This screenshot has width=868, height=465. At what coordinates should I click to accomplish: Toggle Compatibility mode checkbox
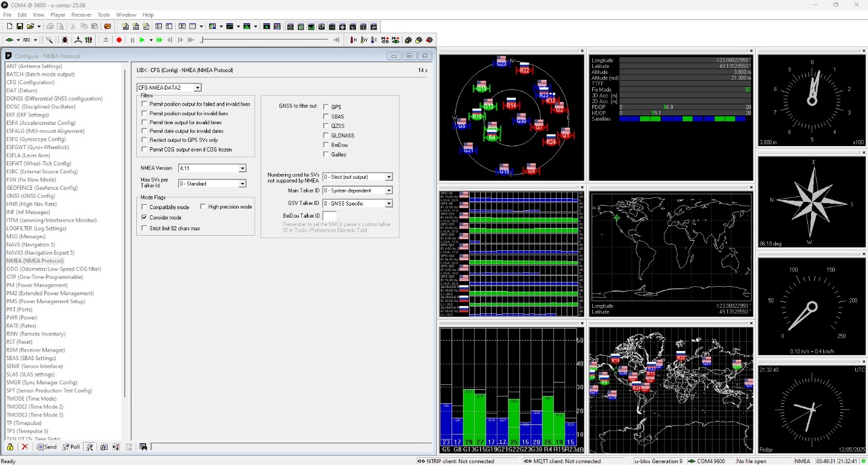(x=144, y=207)
